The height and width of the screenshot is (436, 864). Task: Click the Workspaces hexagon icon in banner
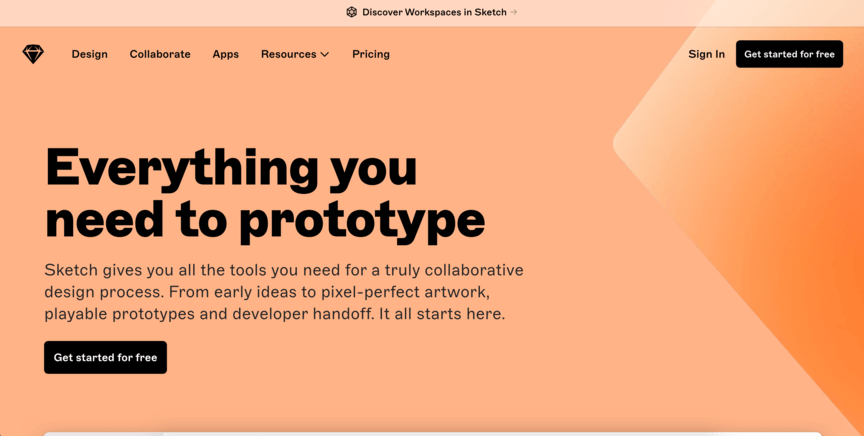(352, 12)
